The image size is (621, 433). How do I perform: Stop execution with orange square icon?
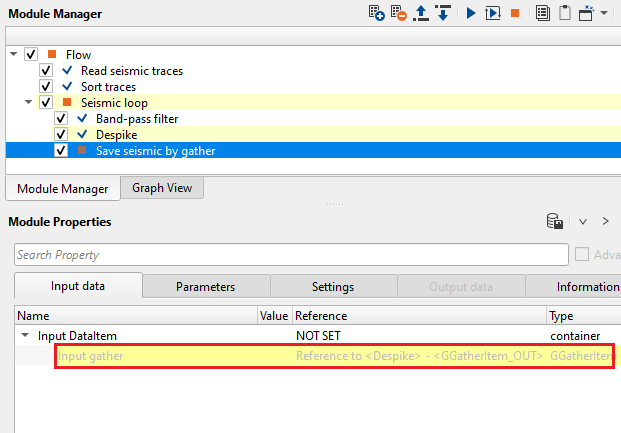click(x=515, y=13)
